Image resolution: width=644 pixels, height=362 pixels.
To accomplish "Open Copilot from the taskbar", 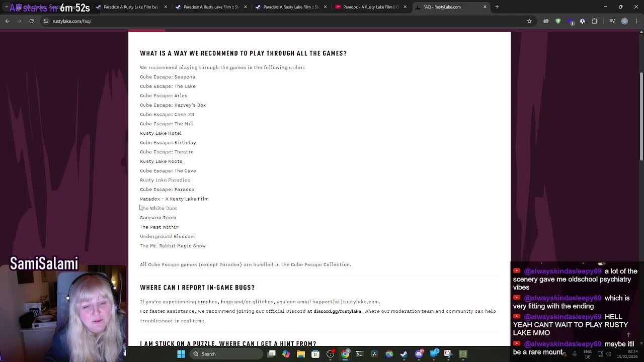I will 286,354.
